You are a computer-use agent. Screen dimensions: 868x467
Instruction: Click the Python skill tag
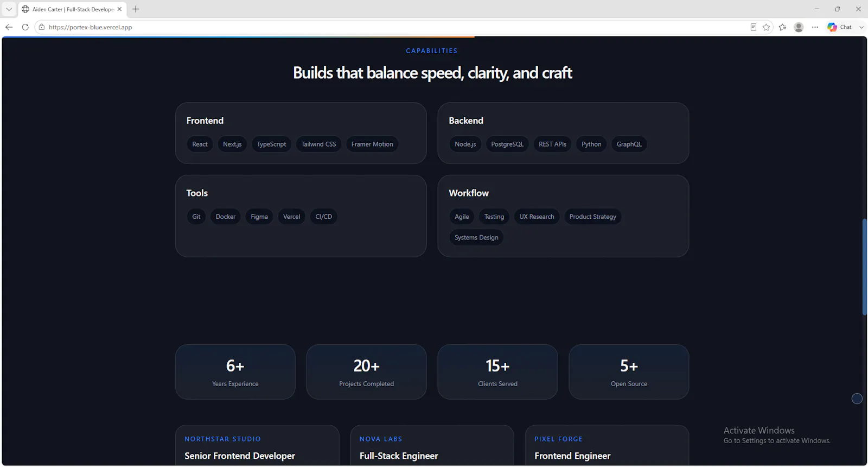[591, 144]
